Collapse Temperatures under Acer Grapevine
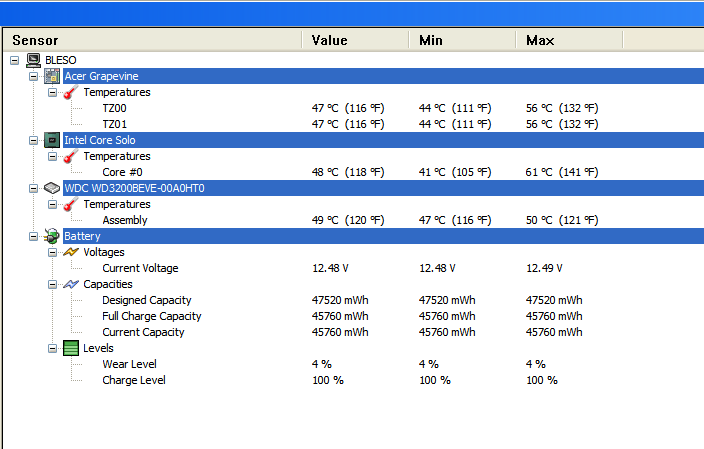704x449 pixels. 52,92
